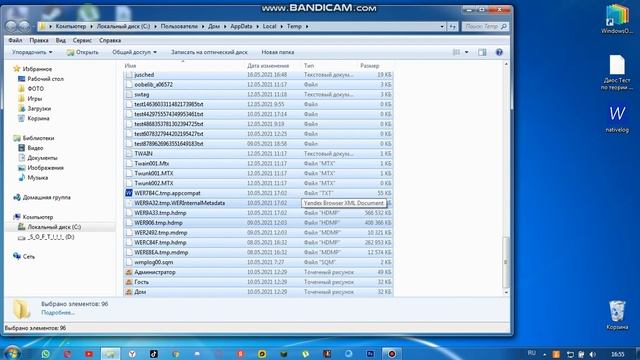Click the Подробнее... link in details pane
The height and width of the screenshot is (360, 640).
58,312
